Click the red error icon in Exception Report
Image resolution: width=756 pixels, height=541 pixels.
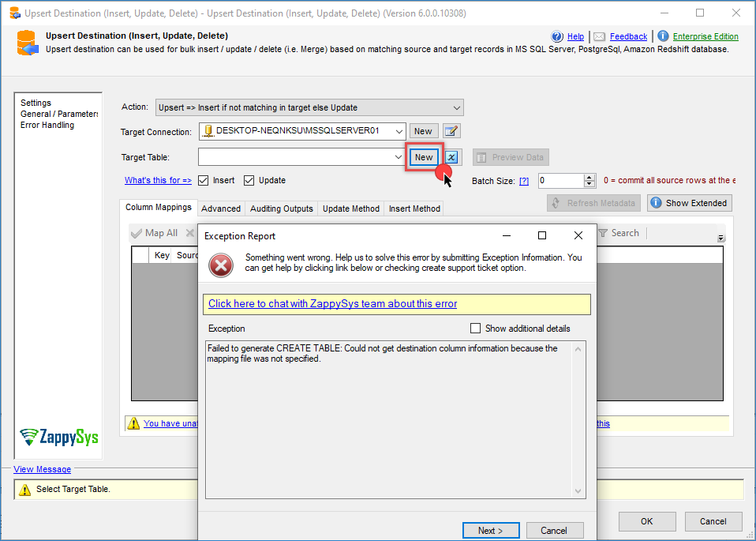pyautogui.click(x=221, y=265)
